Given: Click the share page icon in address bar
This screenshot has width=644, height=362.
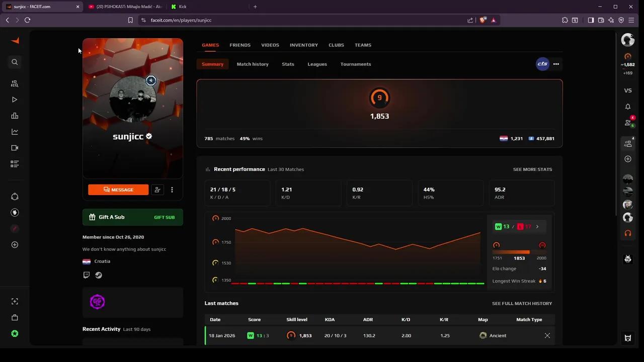Looking at the screenshot, I should click(x=470, y=20).
